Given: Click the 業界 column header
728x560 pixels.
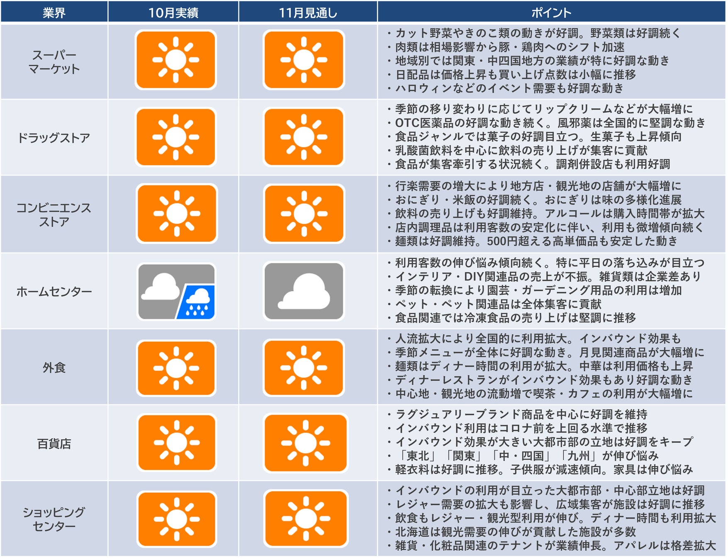Looking at the screenshot, I should tap(54, 12).
